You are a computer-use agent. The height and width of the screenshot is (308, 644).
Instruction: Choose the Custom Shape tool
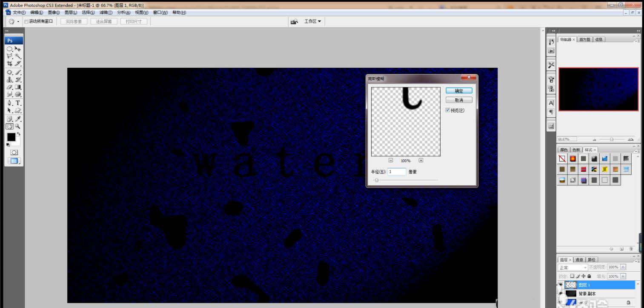[18, 110]
